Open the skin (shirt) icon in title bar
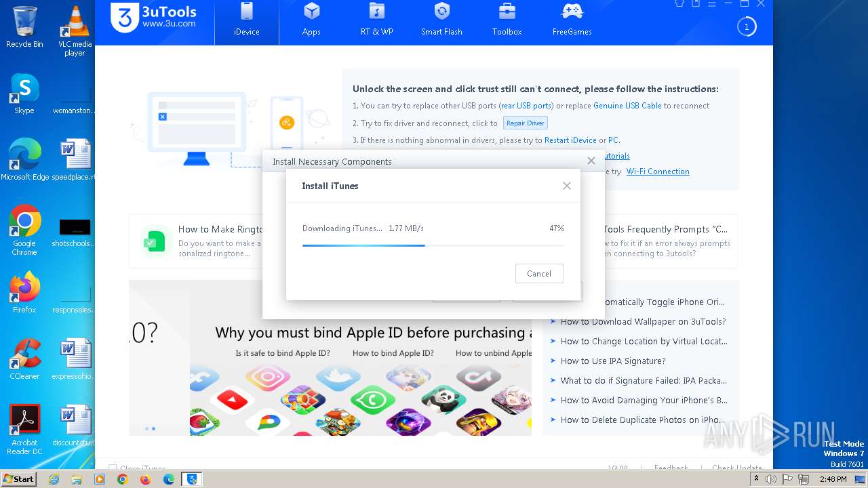The height and width of the screenshot is (488, 868). (x=679, y=3)
